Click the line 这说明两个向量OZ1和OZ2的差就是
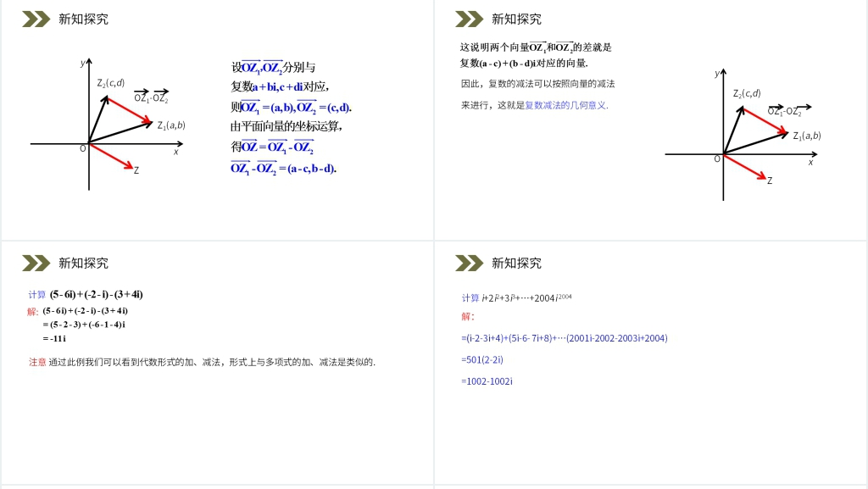The height and width of the screenshot is (489, 868). 536,47
